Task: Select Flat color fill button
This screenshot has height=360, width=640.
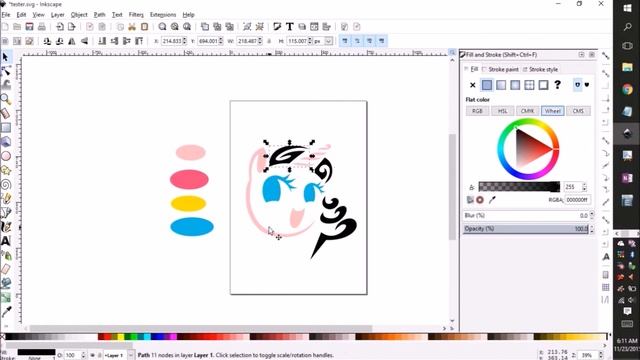Action: tap(487, 85)
